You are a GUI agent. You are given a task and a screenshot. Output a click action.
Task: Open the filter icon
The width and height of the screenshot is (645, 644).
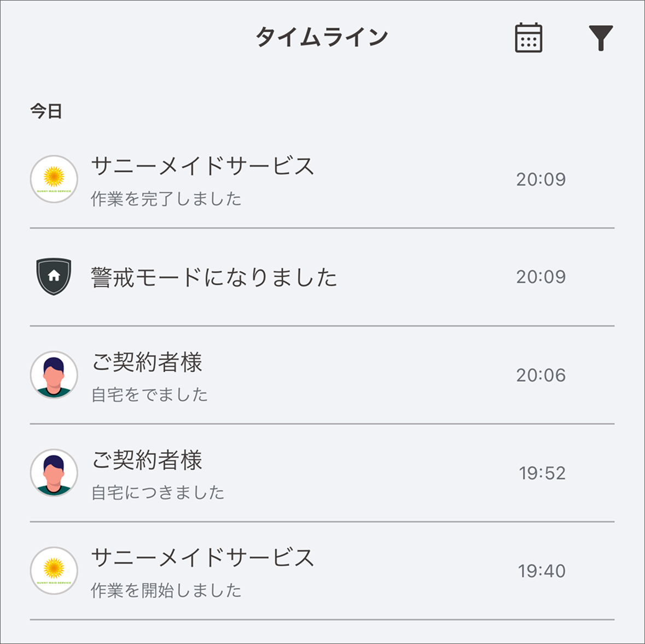click(601, 38)
